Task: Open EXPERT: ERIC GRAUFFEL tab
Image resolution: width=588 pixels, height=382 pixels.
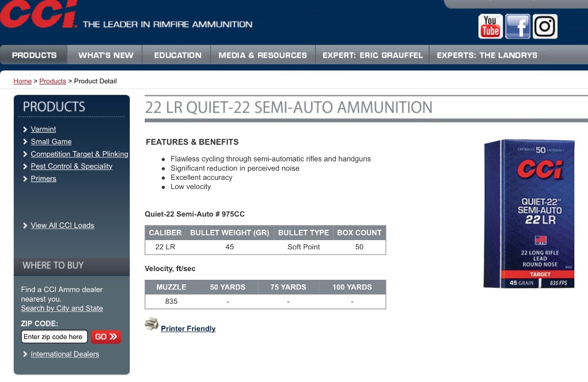Action: point(372,55)
